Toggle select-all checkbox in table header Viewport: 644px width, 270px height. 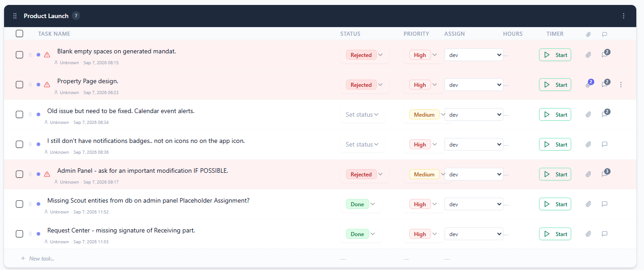pos(19,33)
